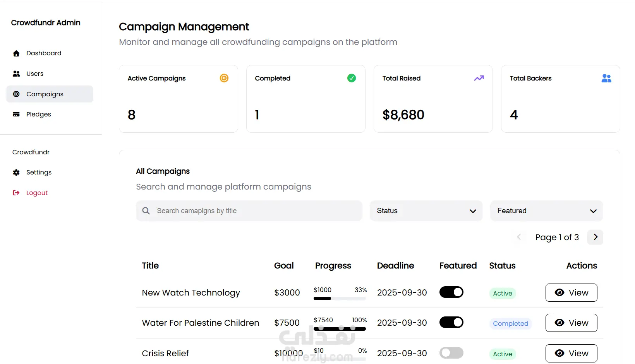View the Crisis Relief campaign

pyautogui.click(x=571, y=353)
